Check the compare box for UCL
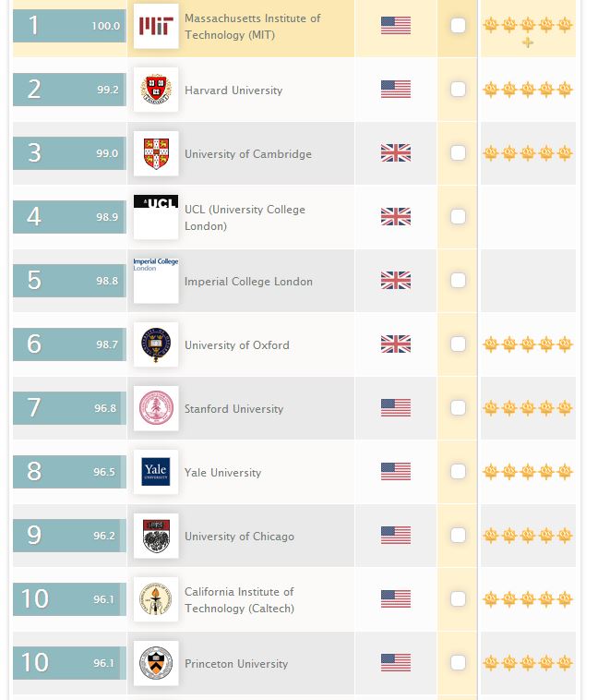This screenshot has width=598, height=700. click(x=458, y=217)
